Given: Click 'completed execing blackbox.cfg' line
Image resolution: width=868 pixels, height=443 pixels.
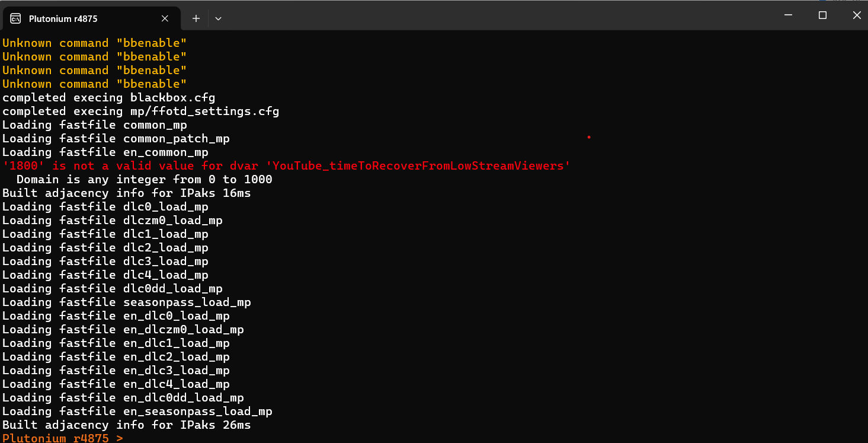Looking at the screenshot, I should tap(109, 97).
